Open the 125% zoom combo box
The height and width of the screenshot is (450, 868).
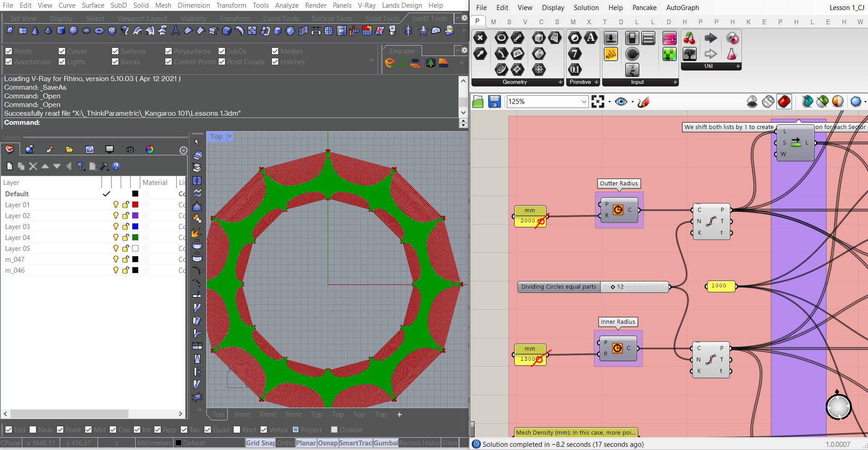tap(548, 102)
